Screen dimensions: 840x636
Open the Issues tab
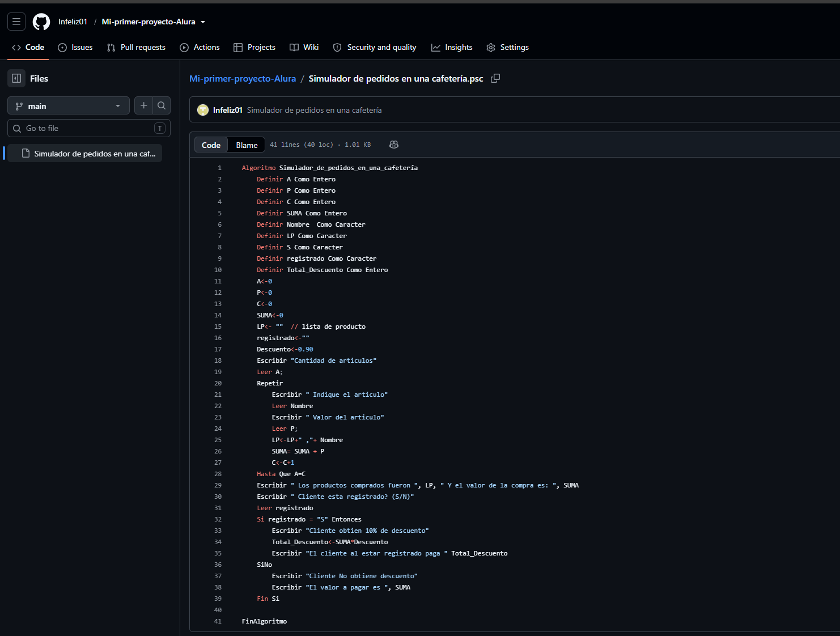[x=75, y=47]
